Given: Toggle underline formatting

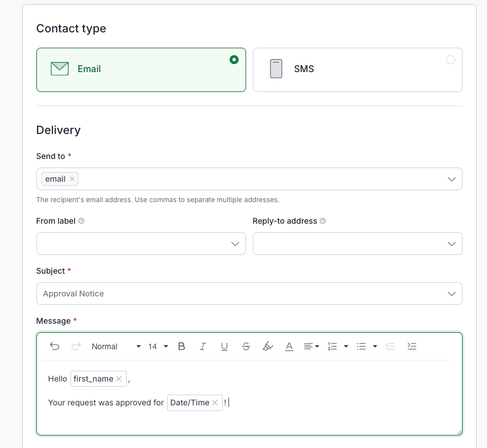Looking at the screenshot, I should coord(224,346).
